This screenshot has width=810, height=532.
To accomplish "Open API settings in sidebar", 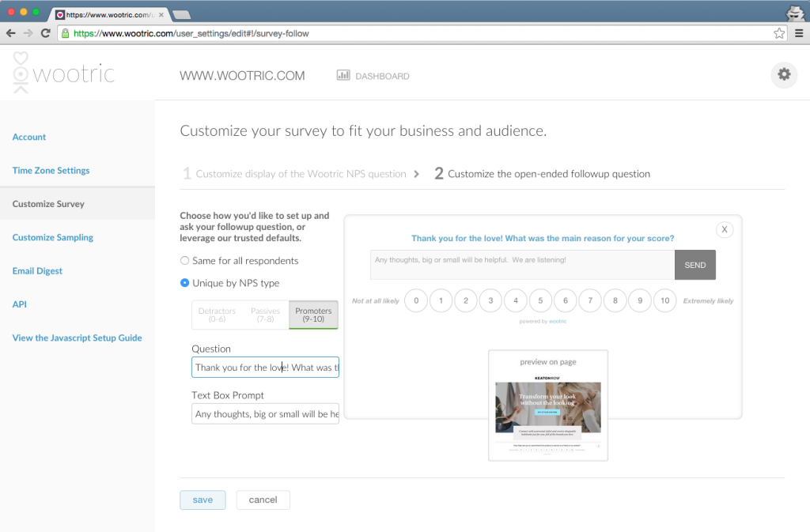I will (x=19, y=304).
